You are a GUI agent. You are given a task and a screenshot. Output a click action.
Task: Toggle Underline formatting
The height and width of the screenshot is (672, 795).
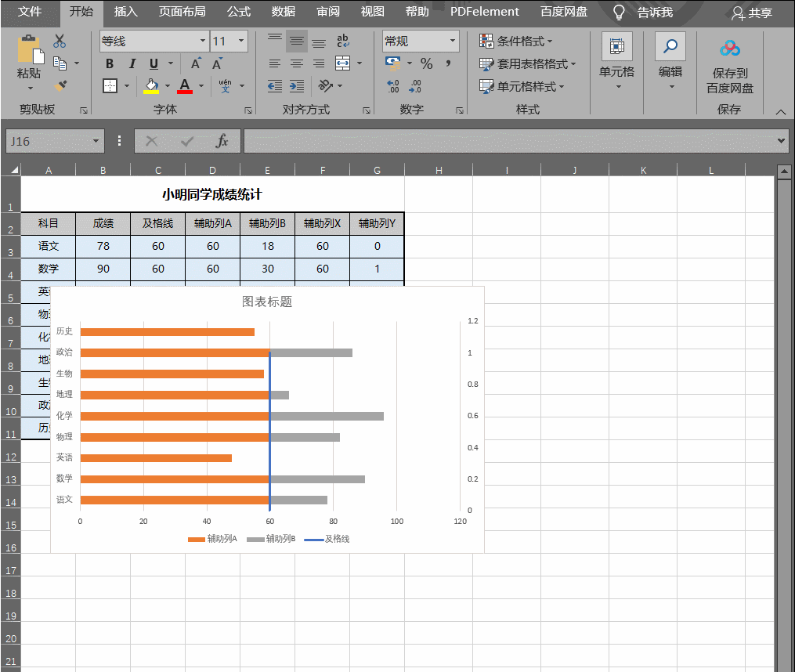coord(154,64)
